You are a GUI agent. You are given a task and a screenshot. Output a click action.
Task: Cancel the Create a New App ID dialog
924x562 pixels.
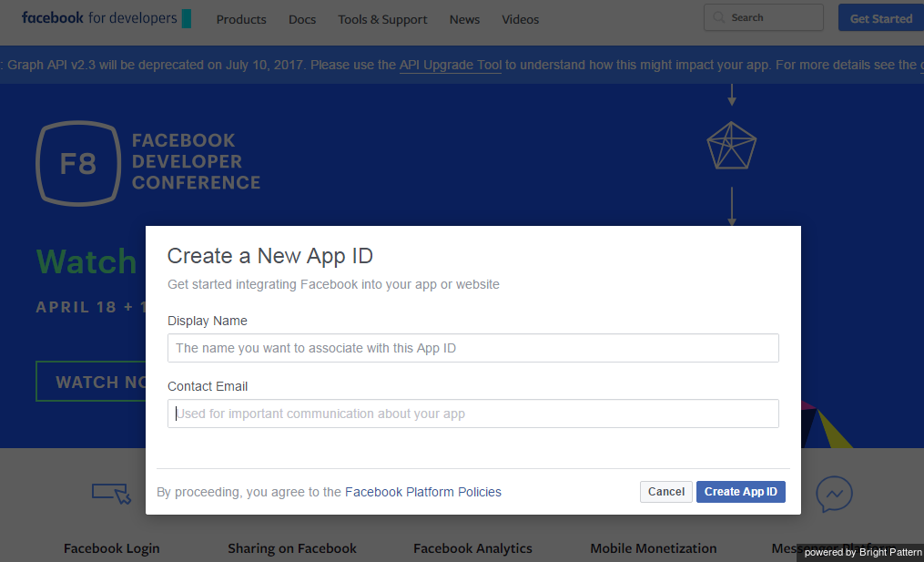(x=665, y=492)
